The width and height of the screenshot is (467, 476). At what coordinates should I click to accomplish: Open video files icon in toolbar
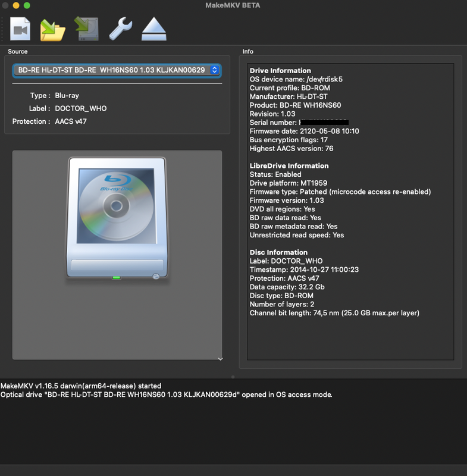pos(20,29)
